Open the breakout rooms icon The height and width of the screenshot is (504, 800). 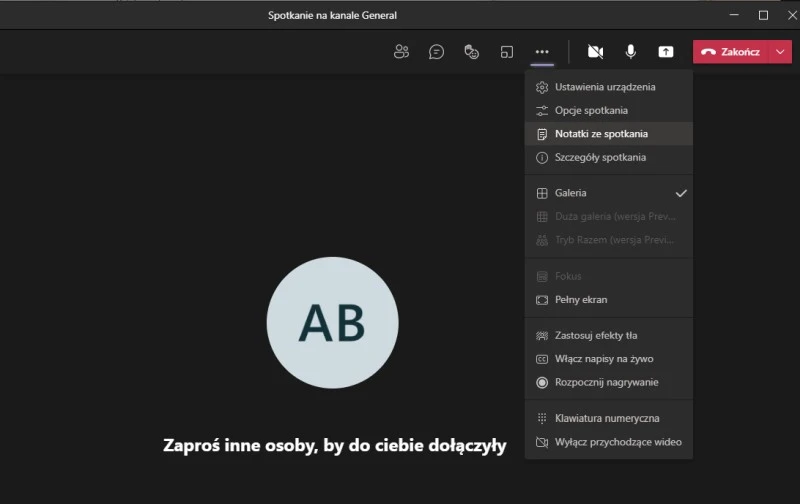(x=507, y=52)
